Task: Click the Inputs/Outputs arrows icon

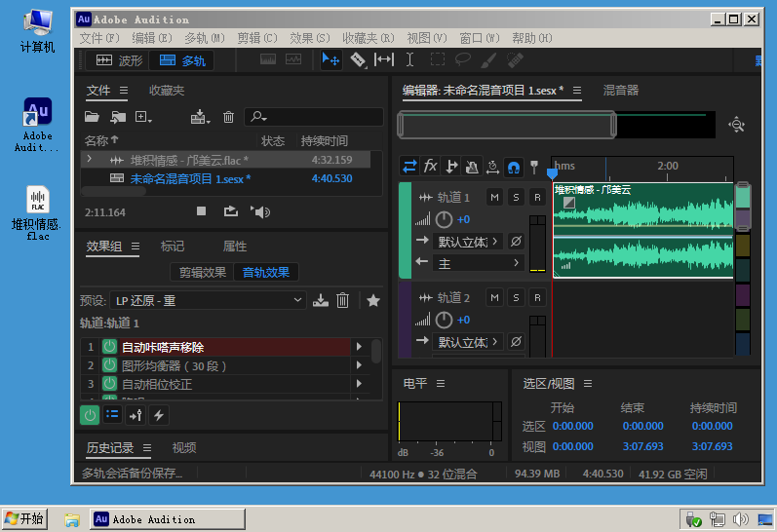Action: 409,167
